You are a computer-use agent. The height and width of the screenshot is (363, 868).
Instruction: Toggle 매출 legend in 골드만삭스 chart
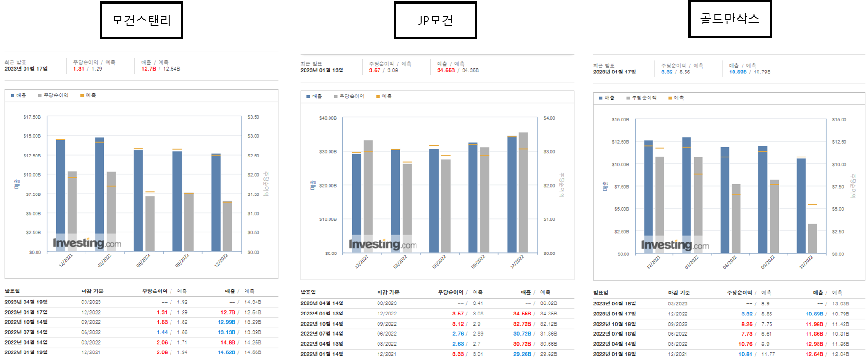(607, 97)
